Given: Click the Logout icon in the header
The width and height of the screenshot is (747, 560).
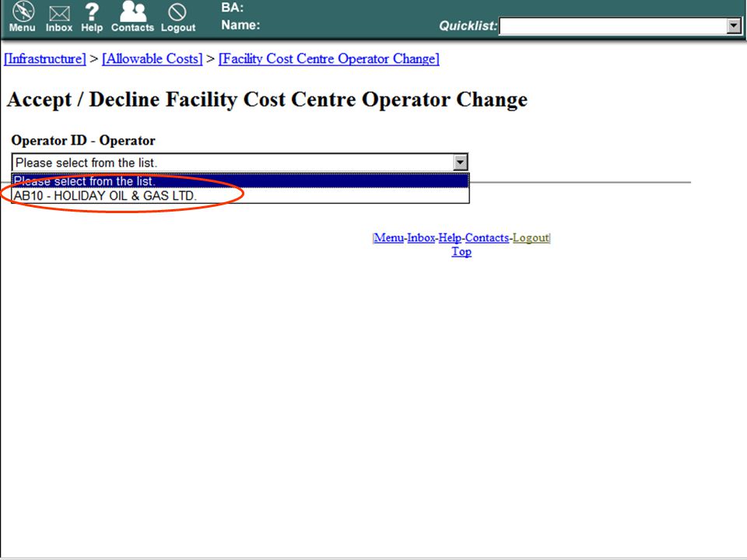Looking at the screenshot, I should pos(177,12).
